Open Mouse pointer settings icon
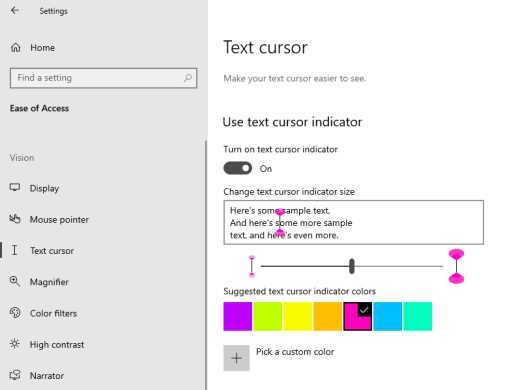Viewport: 520px width, 390px height. click(x=15, y=219)
